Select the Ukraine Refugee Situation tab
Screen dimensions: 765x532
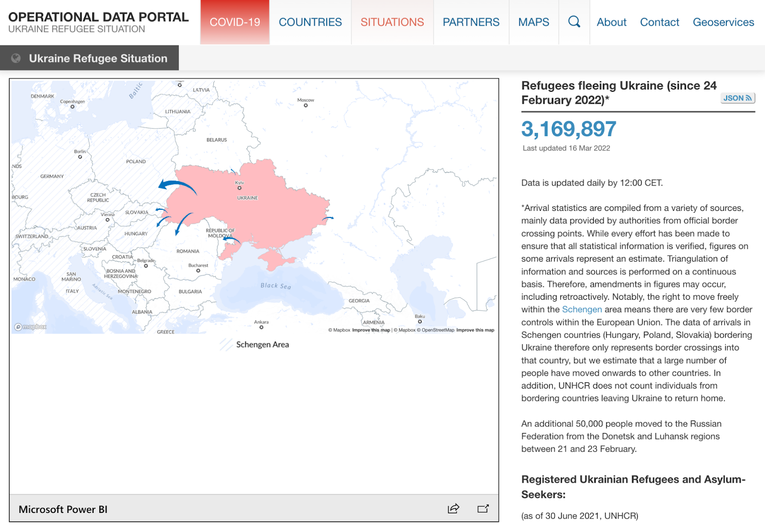point(89,58)
